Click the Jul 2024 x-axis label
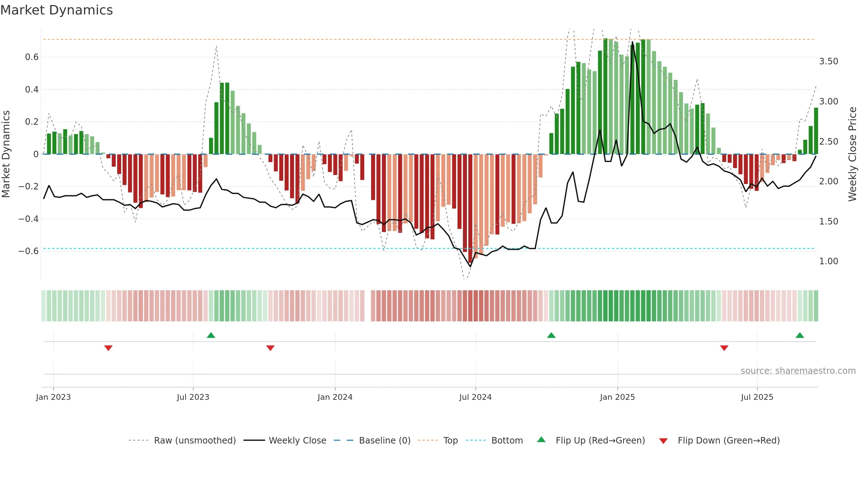The image size is (868, 488). (476, 397)
